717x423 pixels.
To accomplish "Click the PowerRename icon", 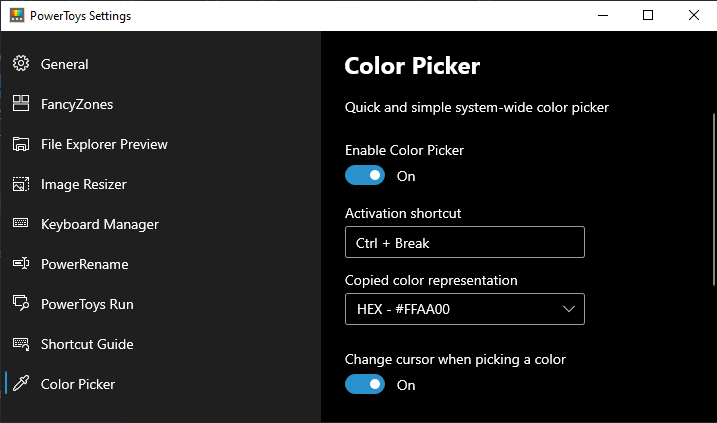I will [21, 263].
